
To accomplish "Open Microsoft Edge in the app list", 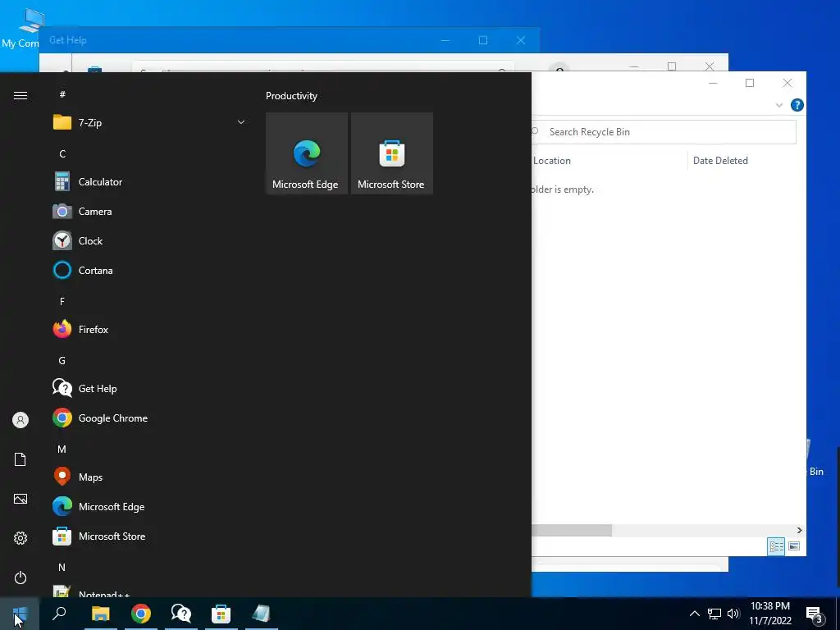I will pyautogui.click(x=149, y=506).
